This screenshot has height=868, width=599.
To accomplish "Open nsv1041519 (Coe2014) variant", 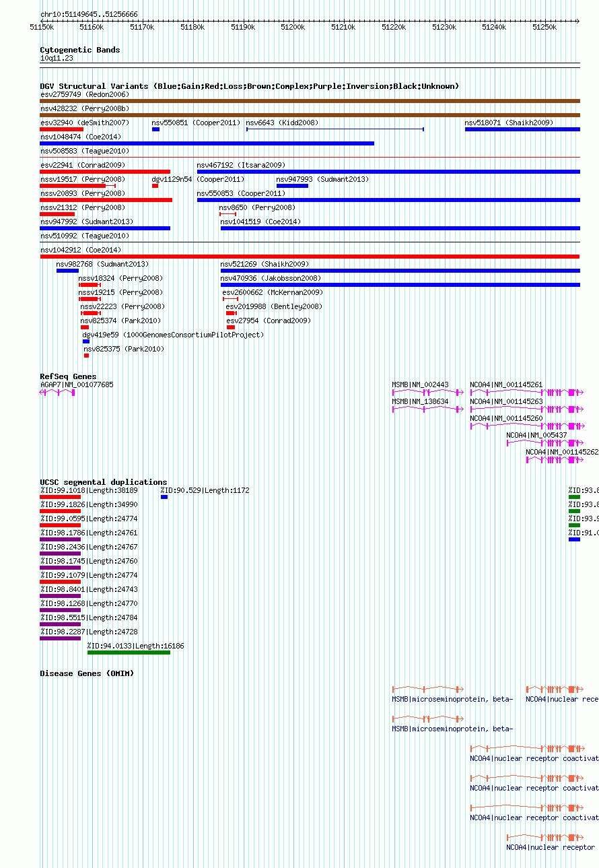I will click(x=400, y=228).
